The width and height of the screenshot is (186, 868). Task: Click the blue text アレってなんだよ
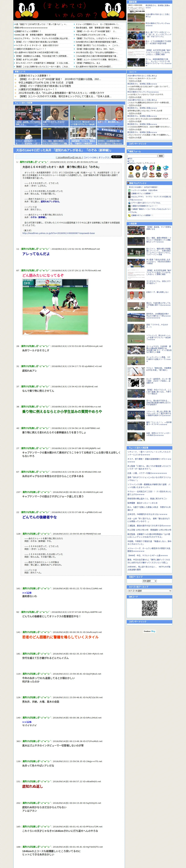click(x=36, y=254)
